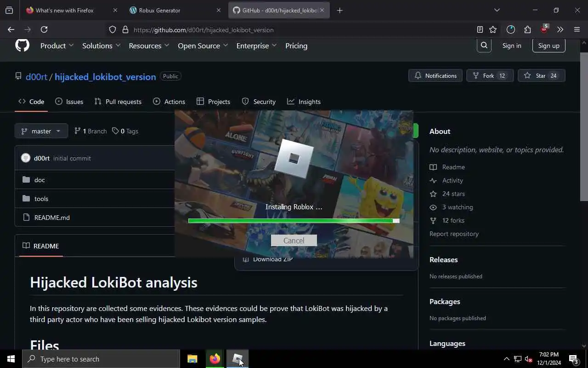Image resolution: width=588 pixels, height=368 pixels.
Task: Click the Sign up button
Action: tap(549, 46)
